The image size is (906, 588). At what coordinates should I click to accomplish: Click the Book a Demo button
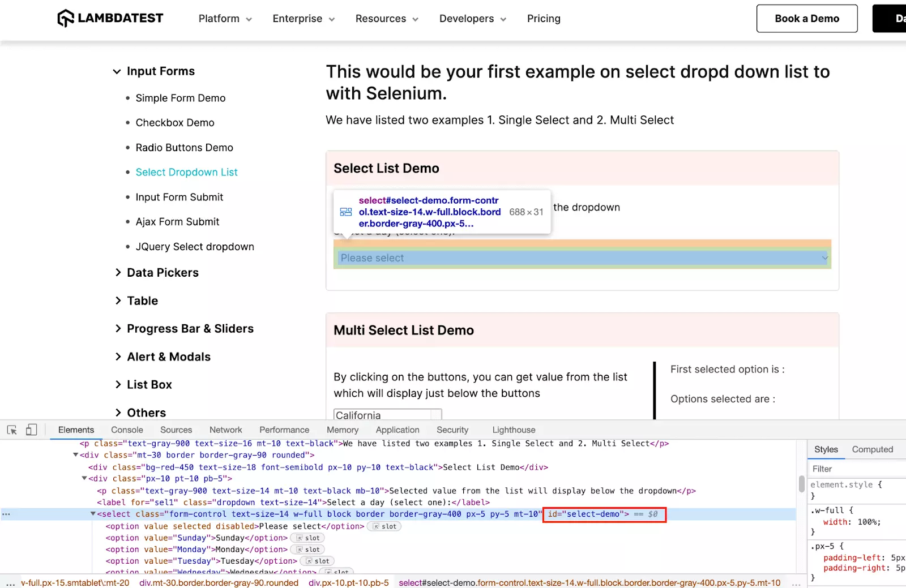pos(806,19)
